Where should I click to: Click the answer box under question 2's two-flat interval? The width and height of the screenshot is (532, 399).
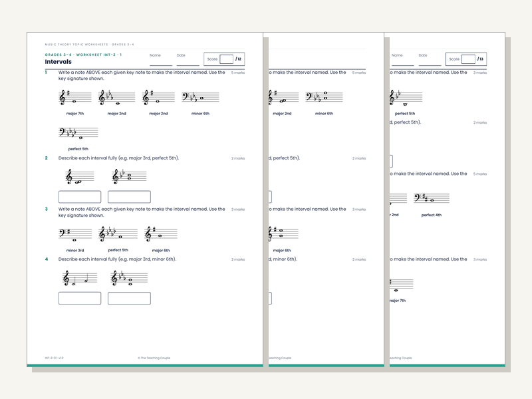pyautogui.click(x=129, y=197)
